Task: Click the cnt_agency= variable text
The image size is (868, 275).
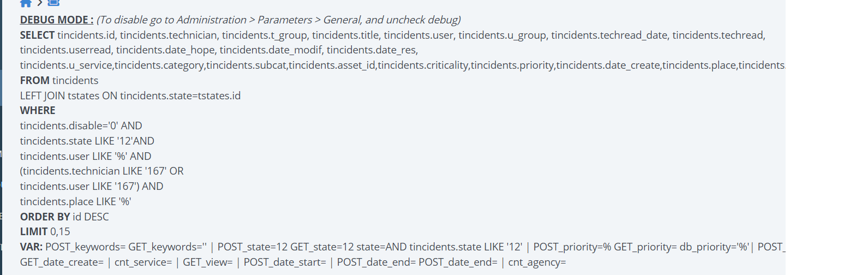Action: pyautogui.click(x=537, y=262)
